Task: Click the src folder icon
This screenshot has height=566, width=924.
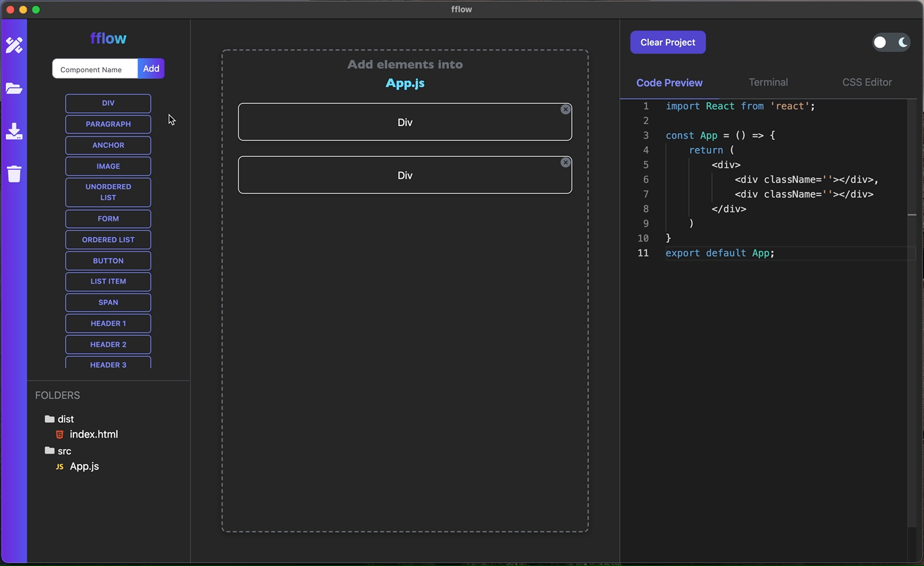Action: click(50, 451)
